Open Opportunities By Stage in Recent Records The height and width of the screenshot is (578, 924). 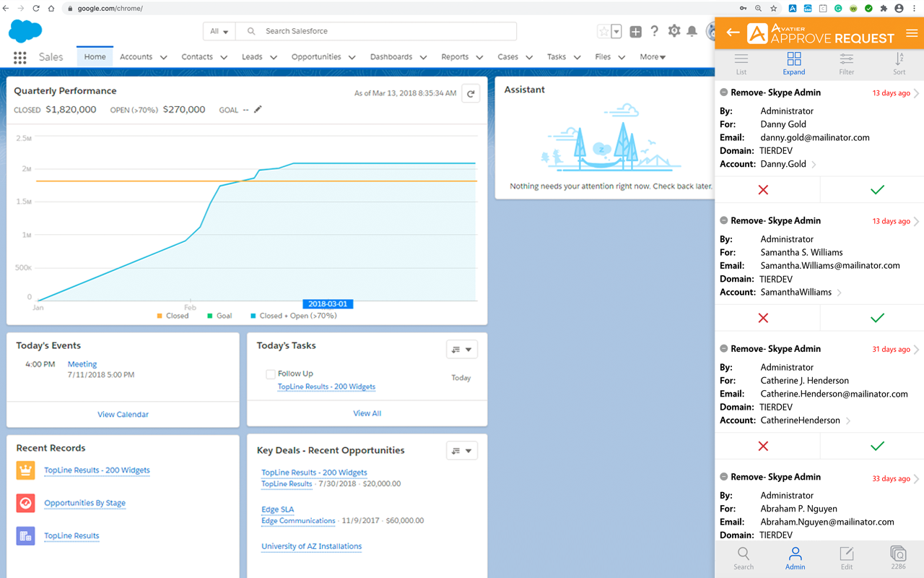click(x=85, y=503)
